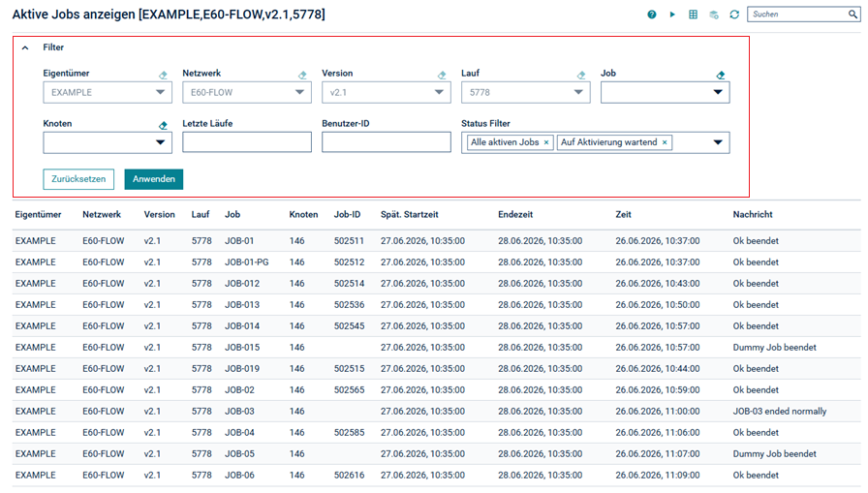
Task: Click Job-ID 502585
Action: point(350,433)
